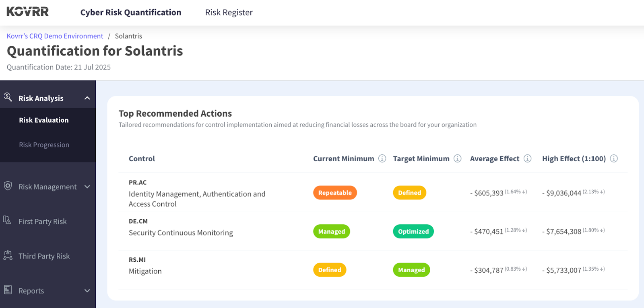
Task: Click the Reports document icon
Action: 8,290
